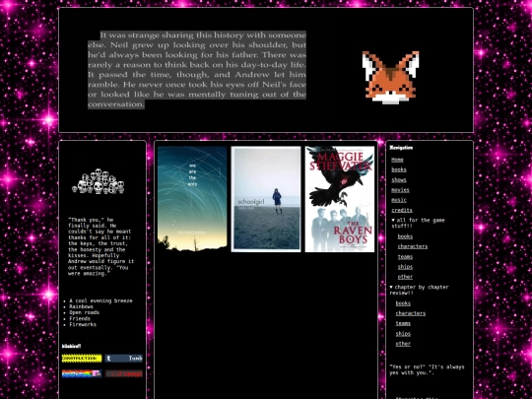The image size is (532, 399).
Task: Go to the Home page link
Action: click(397, 160)
